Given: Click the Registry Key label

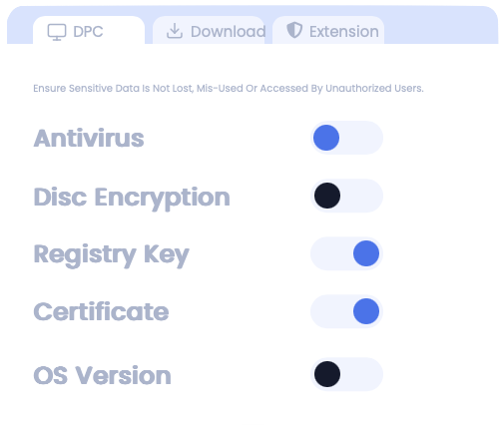Looking at the screenshot, I should click(x=112, y=255).
